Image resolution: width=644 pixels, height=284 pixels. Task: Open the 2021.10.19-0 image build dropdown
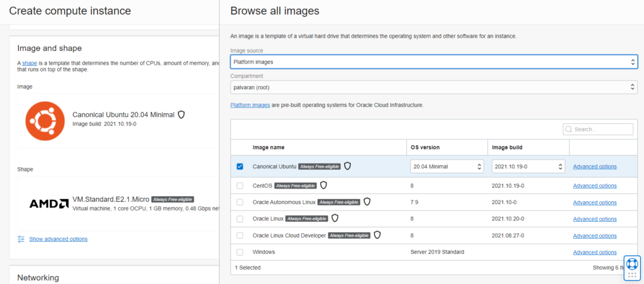click(x=528, y=167)
